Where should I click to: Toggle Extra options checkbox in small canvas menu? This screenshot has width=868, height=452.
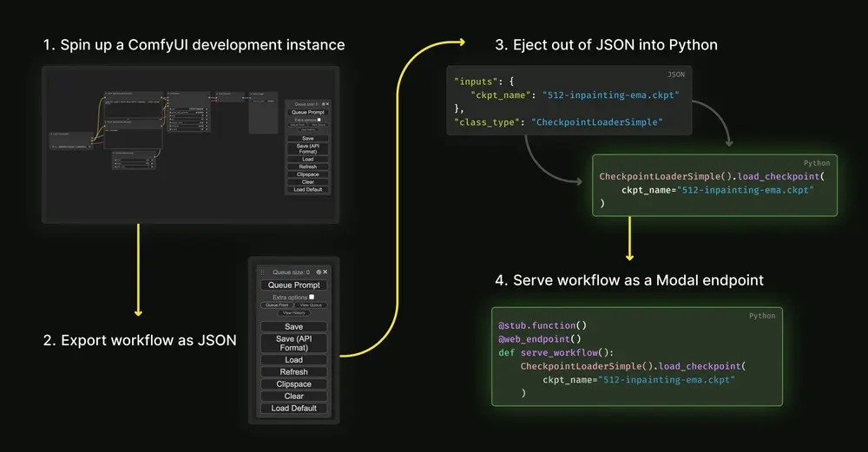pos(319,119)
